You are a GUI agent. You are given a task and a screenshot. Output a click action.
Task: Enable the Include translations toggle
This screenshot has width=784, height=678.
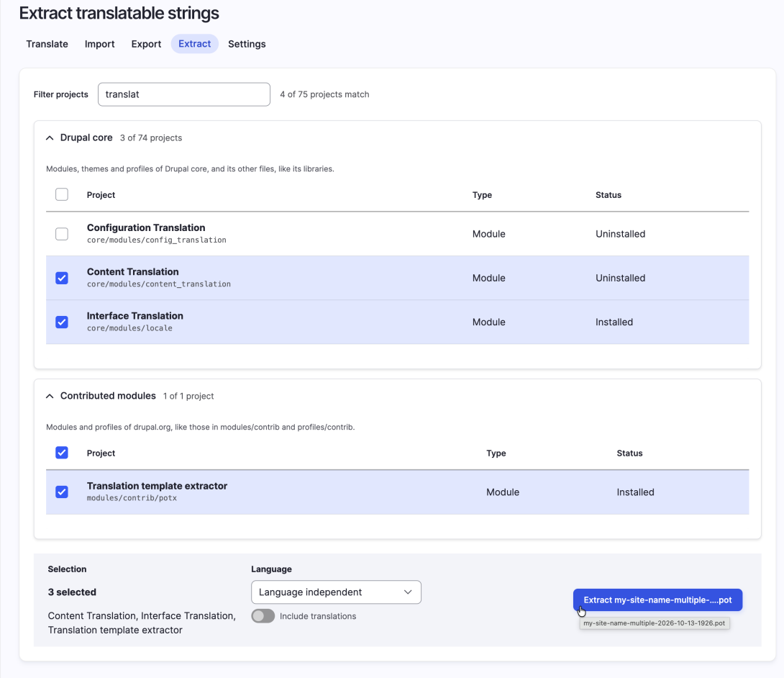(x=263, y=616)
